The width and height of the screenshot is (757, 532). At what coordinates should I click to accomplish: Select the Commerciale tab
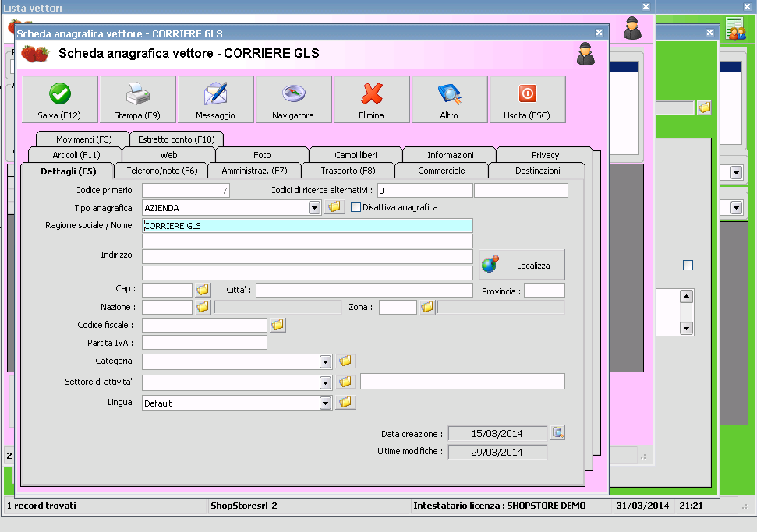click(x=441, y=171)
